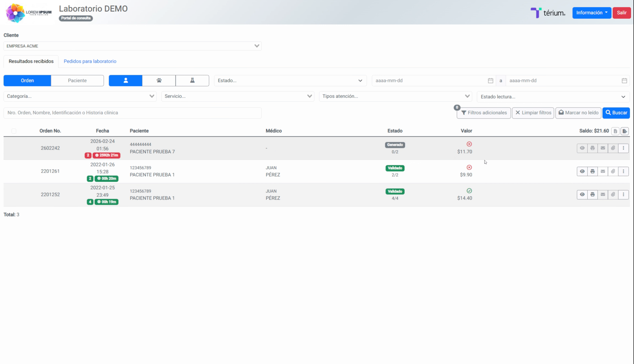
Task: Click the red unpaid icon for $11.70
Action: 469,144
